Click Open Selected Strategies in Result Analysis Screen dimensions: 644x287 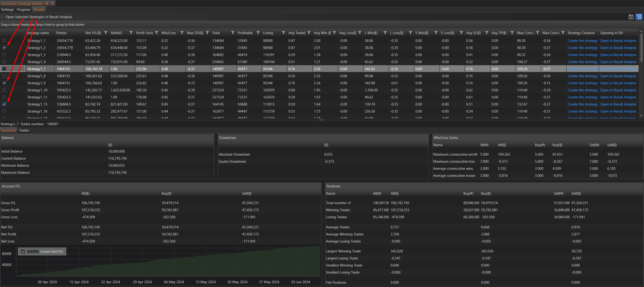pyautogui.click(x=39, y=17)
